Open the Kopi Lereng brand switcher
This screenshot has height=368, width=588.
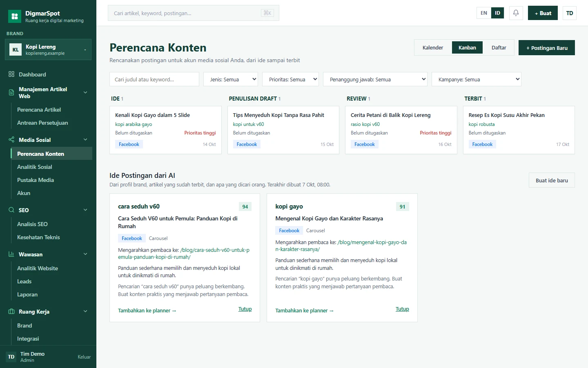[48, 49]
